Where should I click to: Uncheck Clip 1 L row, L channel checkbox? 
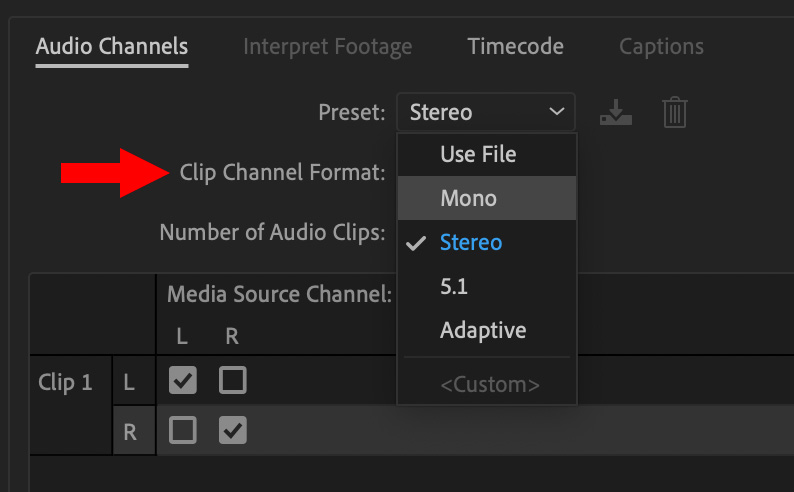click(x=183, y=380)
